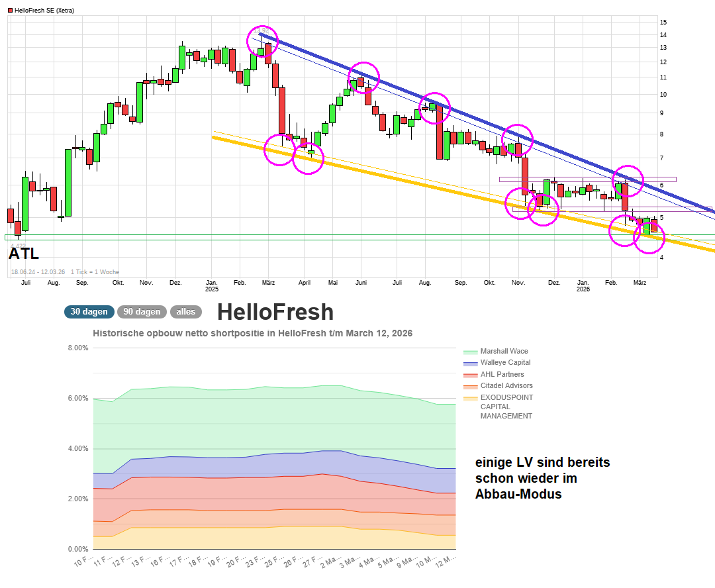Click the AHL Partners legend swatch
The height and width of the screenshot is (588, 715).
point(470,375)
